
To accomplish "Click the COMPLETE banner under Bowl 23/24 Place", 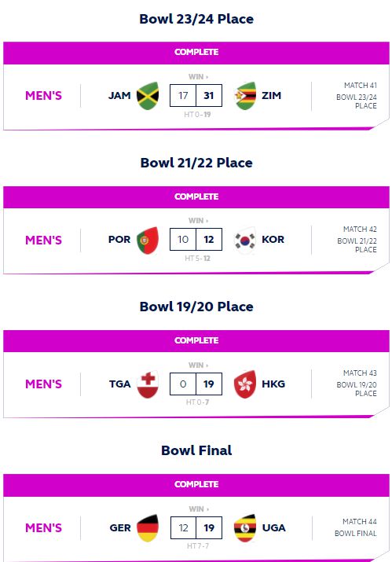I will (x=196, y=53).
